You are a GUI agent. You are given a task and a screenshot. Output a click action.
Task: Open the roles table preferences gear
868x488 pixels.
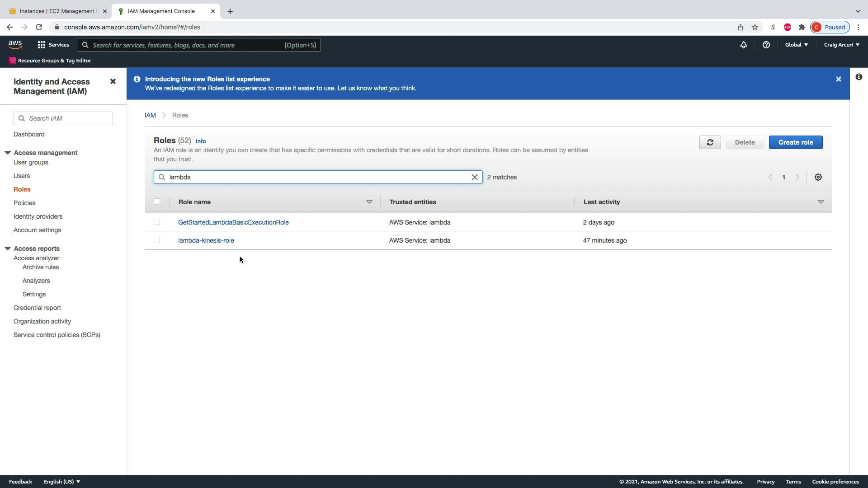(x=818, y=177)
